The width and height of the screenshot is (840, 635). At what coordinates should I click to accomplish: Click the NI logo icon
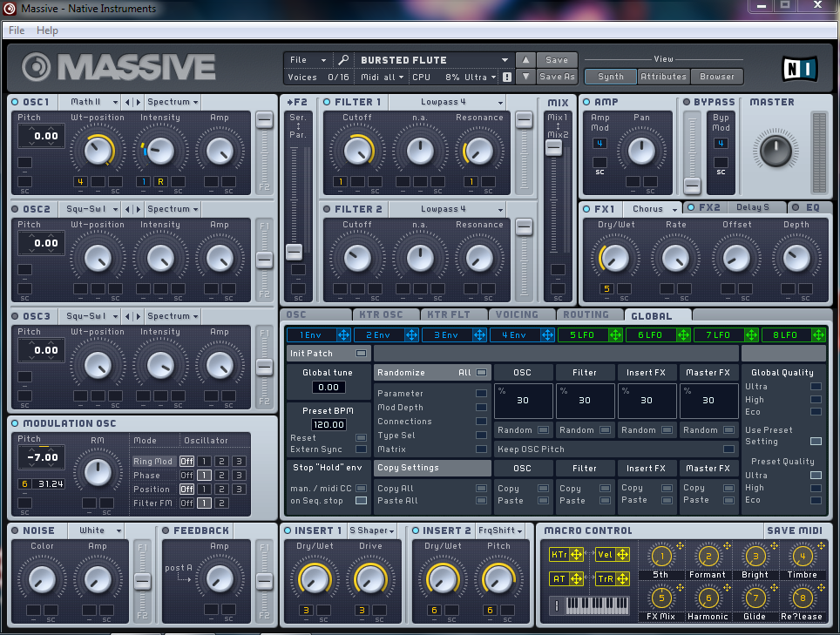[x=799, y=69]
